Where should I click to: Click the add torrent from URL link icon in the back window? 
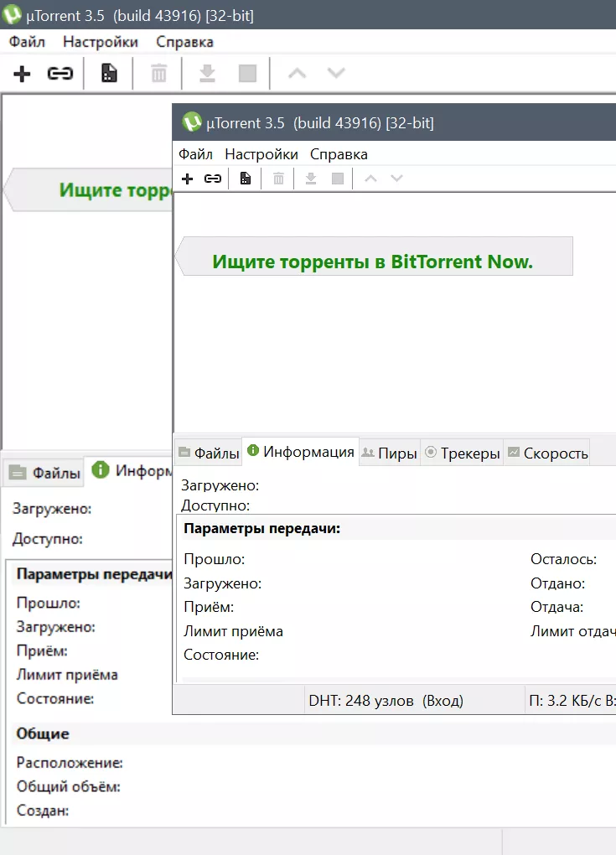[60, 73]
